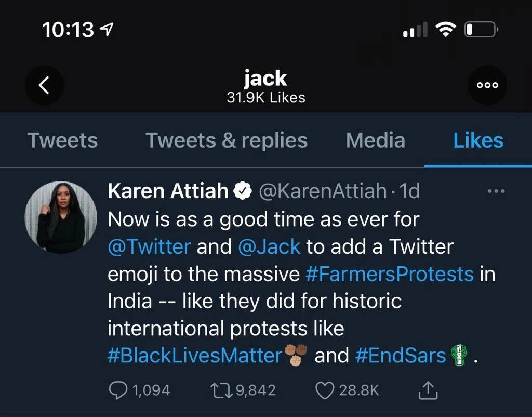
Task: Open the three-dot profile options menu
Action: point(487,85)
